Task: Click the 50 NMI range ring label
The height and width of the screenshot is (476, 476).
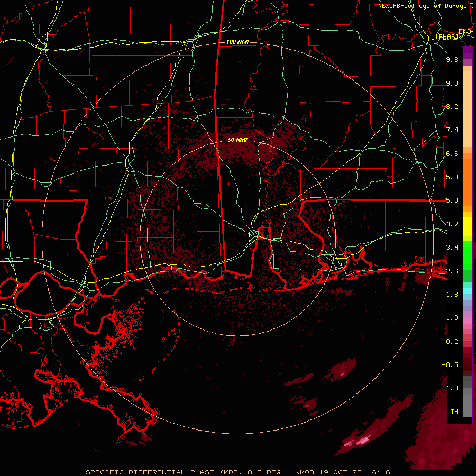Action: pos(237,140)
